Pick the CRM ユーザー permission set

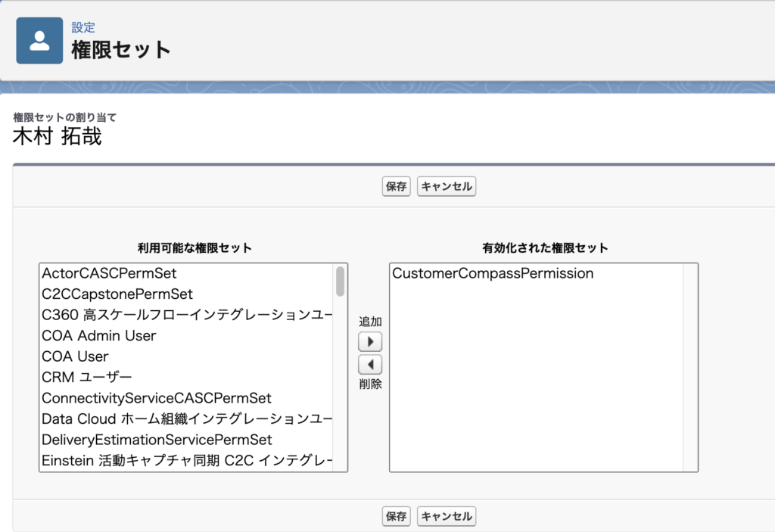pos(87,377)
